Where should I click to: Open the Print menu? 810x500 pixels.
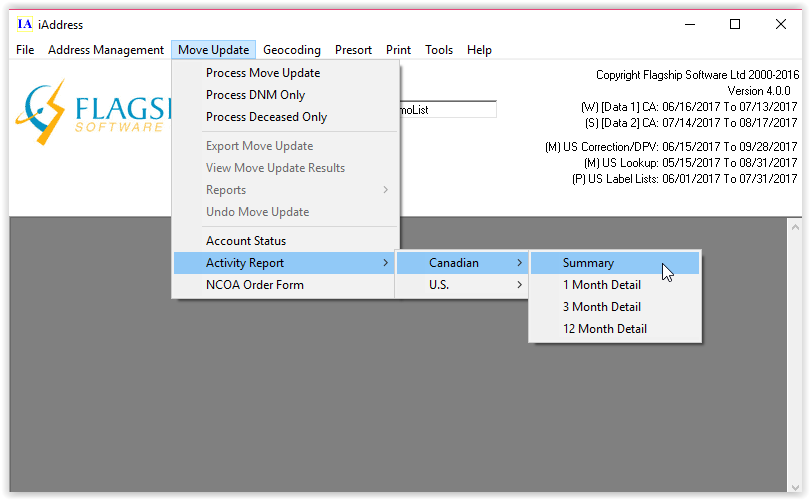point(398,50)
